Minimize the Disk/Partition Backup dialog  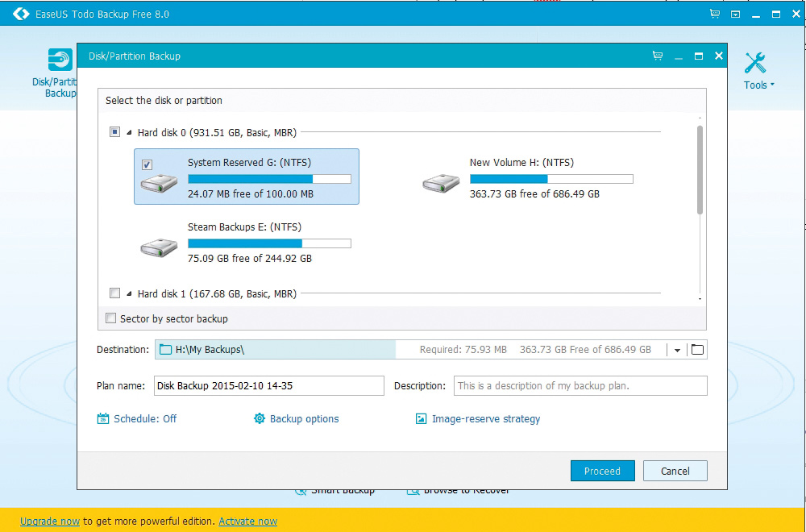click(x=679, y=58)
